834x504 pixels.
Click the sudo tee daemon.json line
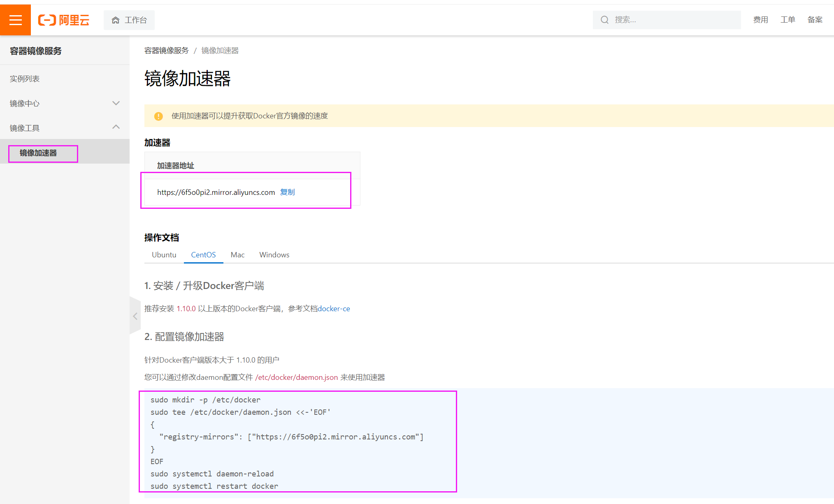tap(240, 412)
